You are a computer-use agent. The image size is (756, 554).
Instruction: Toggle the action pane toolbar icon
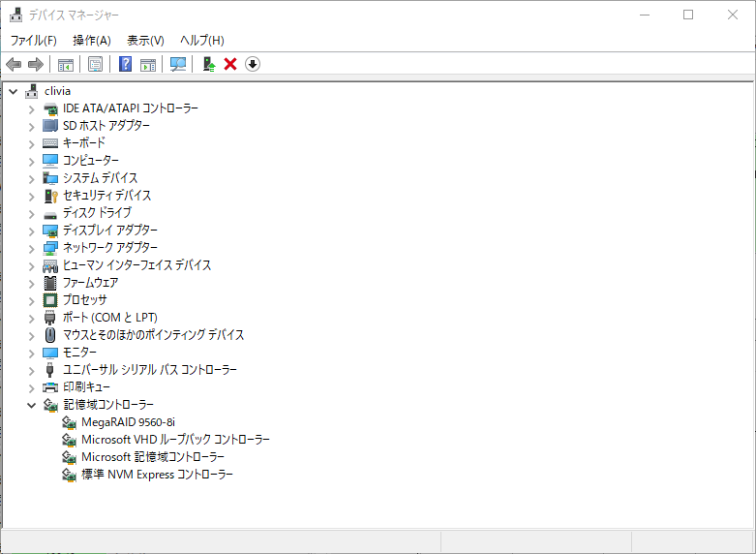148,64
